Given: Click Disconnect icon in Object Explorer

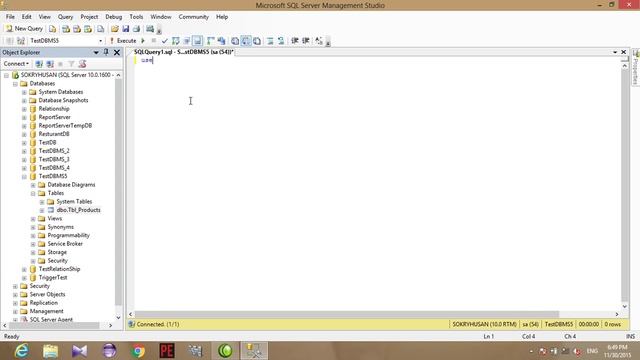Looking at the screenshot, I should point(50,64).
